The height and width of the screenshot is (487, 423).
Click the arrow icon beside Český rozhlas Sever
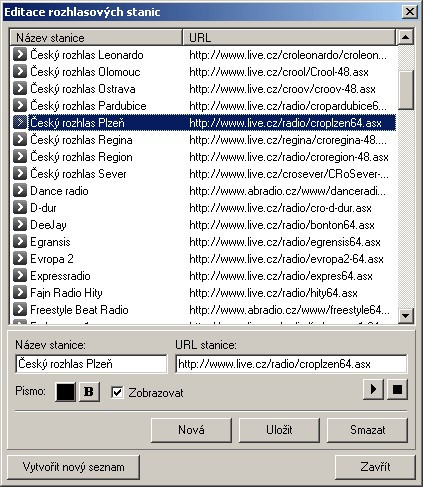tap(20, 173)
